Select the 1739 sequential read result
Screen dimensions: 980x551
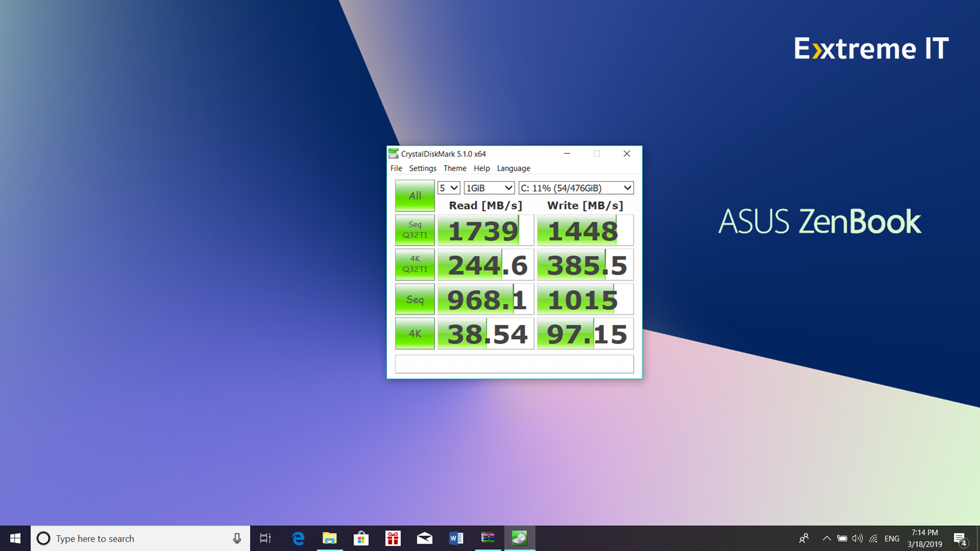(486, 230)
